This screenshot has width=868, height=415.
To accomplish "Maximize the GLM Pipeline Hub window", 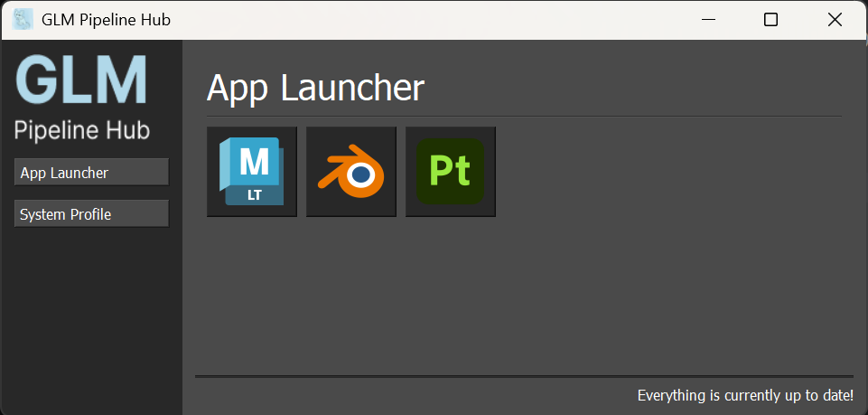I will [x=770, y=19].
